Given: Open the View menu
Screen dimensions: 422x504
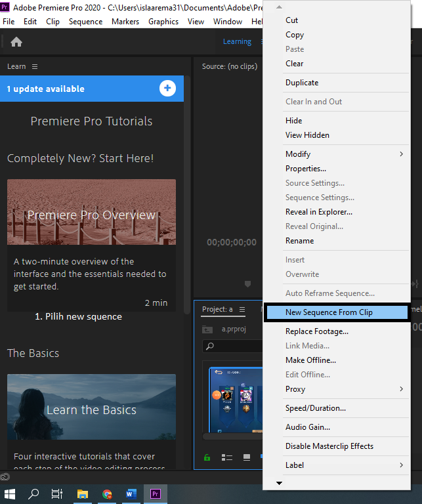Looking at the screenshot, I should point(196,22).
